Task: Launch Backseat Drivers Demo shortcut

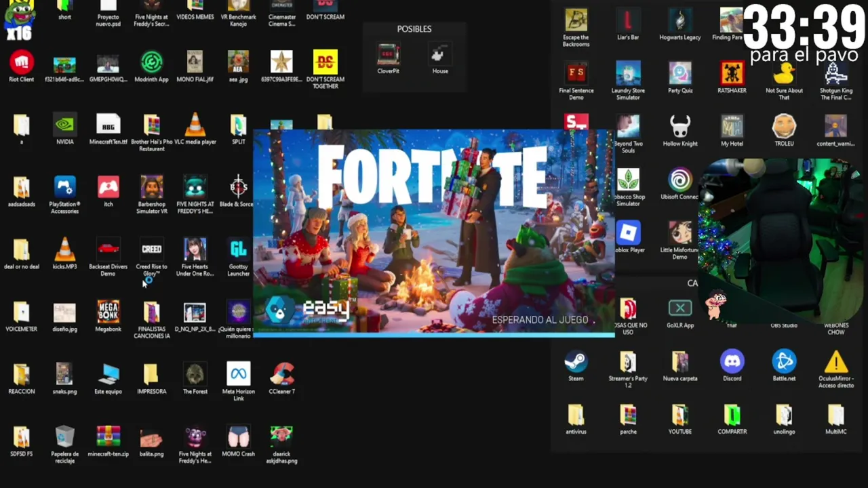Action: (x=108, y=250)
